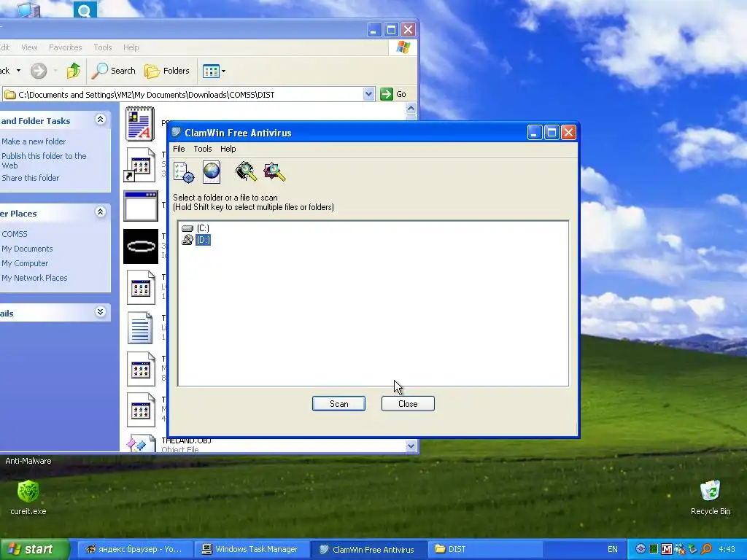Viewport: 747px width, 560px height.
Task: Select the C: hard drive icon
Action: (x=187, y=228)
